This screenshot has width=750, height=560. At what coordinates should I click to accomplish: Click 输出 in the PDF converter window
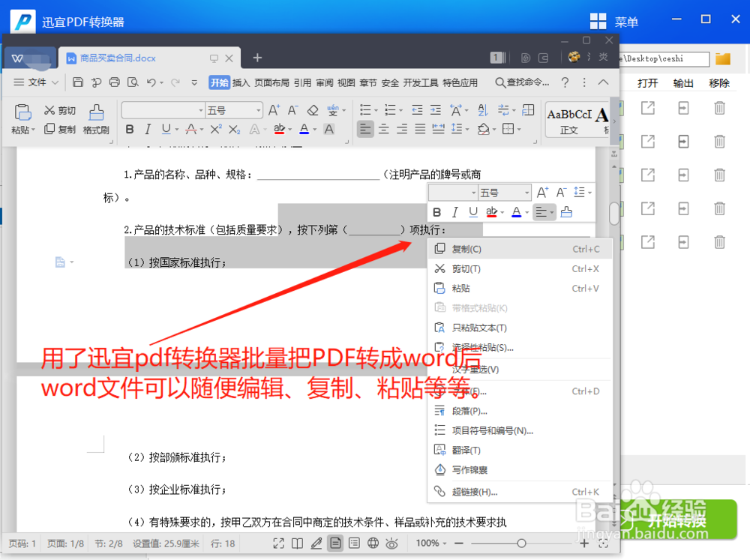coord(683,83)
